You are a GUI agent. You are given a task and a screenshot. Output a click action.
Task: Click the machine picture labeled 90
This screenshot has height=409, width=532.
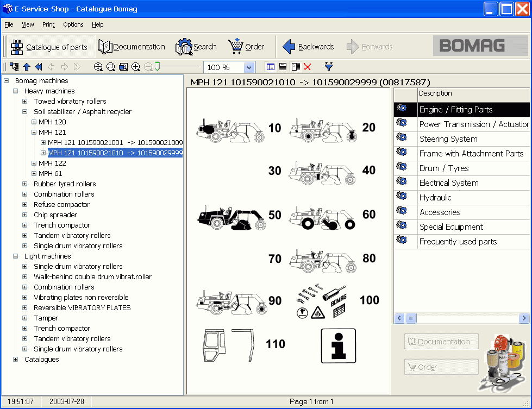tap(231, 303)
